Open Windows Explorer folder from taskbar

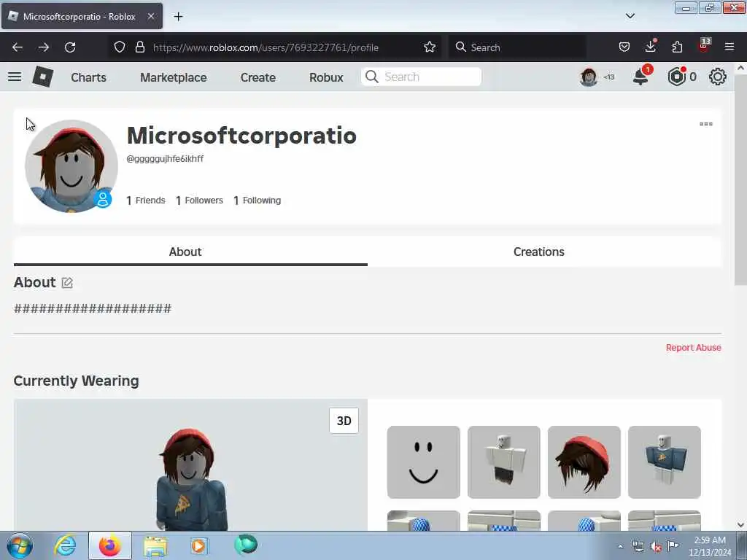pyautogui.click(x=155, y=546)
